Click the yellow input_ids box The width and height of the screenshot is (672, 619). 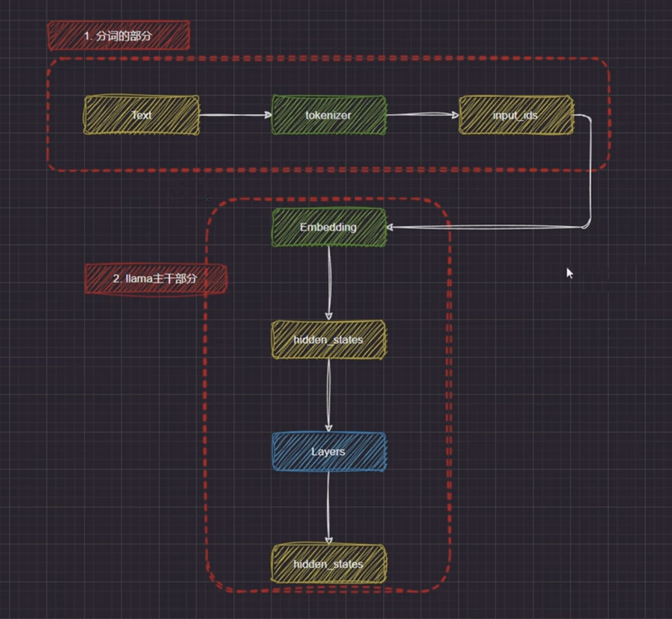coord(516,115)
